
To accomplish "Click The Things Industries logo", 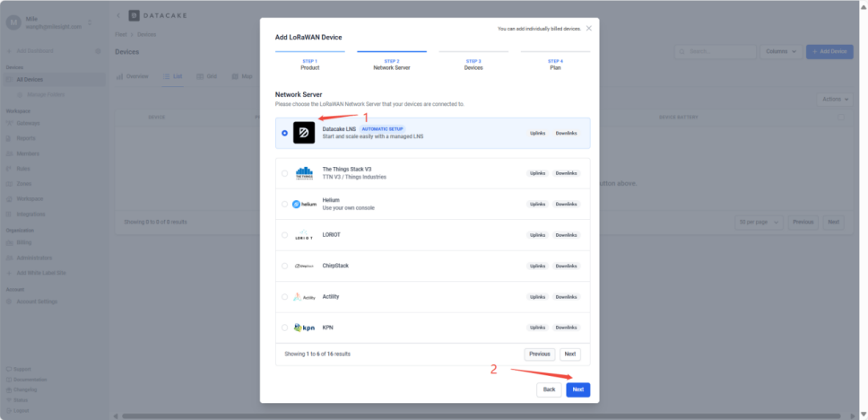I will [304, 173].
